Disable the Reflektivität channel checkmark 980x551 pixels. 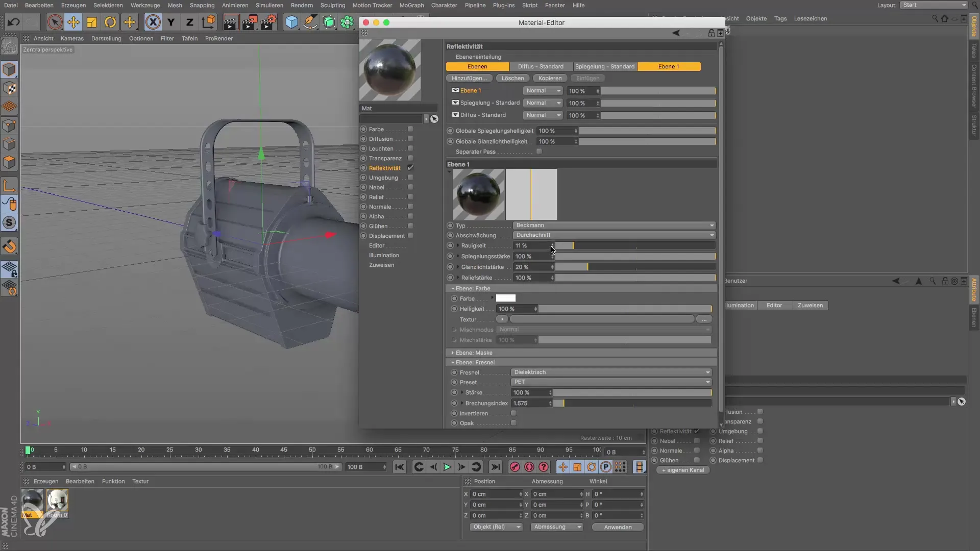click(410, 168)
